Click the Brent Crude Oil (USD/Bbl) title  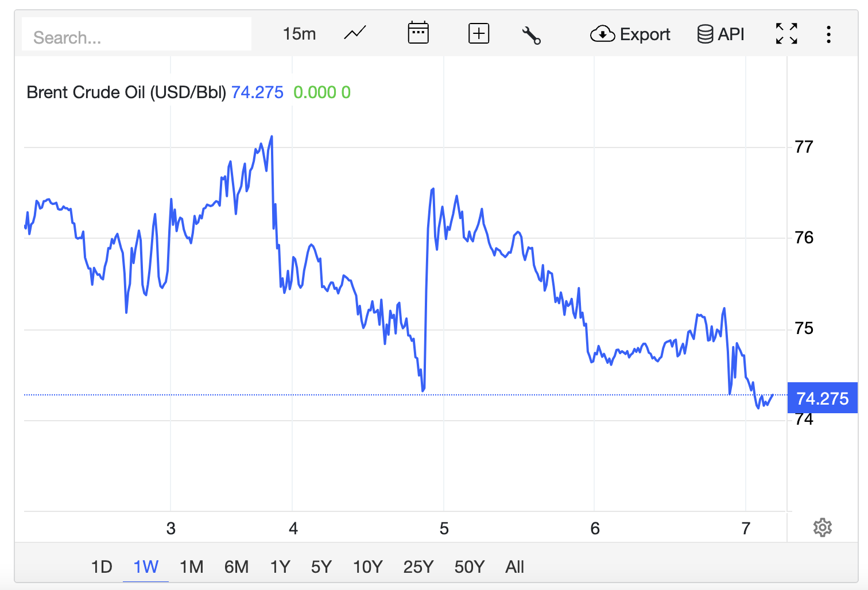(126, 92)
